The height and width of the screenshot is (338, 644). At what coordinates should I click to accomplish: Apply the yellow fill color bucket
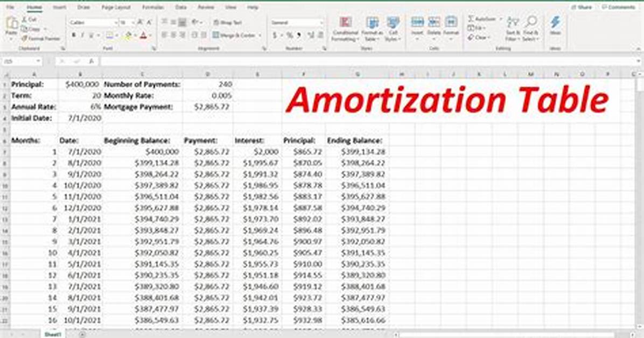tap(128, 36)
